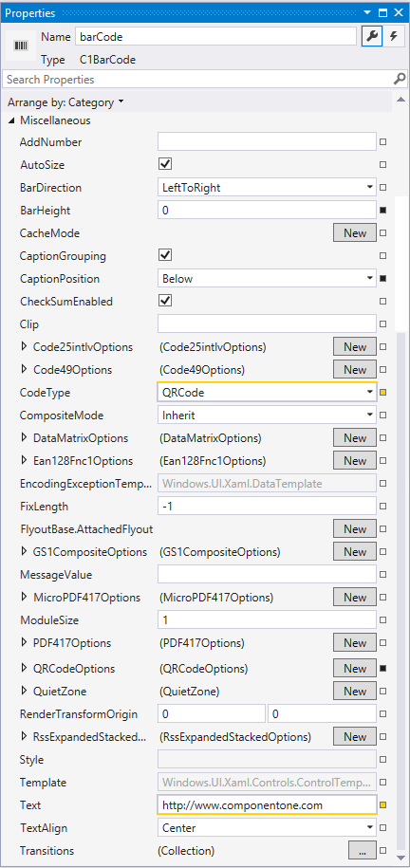Click the magnifier icon in Search Properties

pos(400,79)
